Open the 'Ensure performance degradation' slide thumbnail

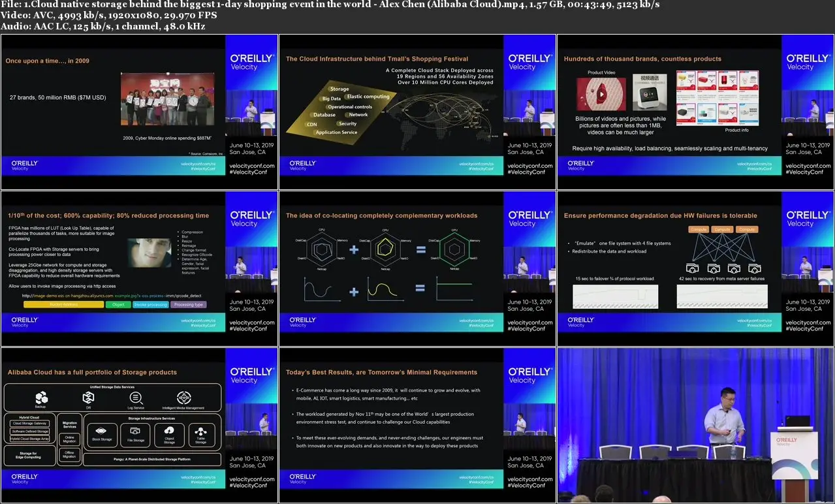coord(695,268)
